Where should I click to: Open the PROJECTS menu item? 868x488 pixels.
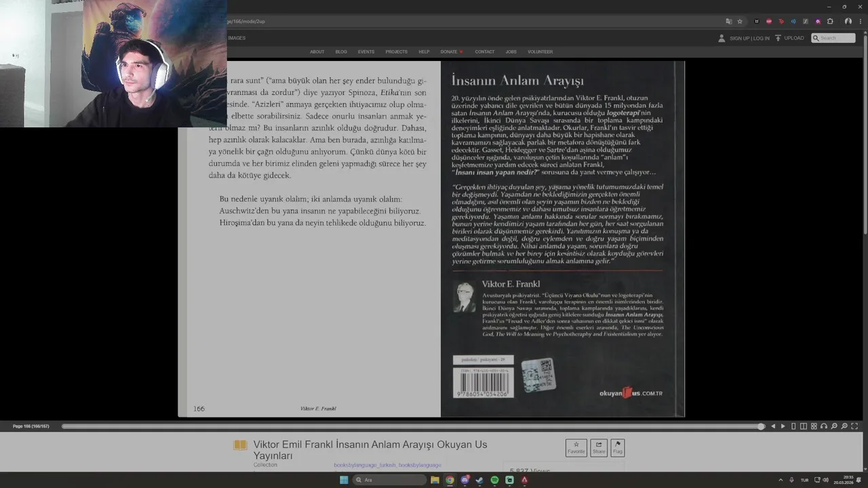(x=397, y=52)
